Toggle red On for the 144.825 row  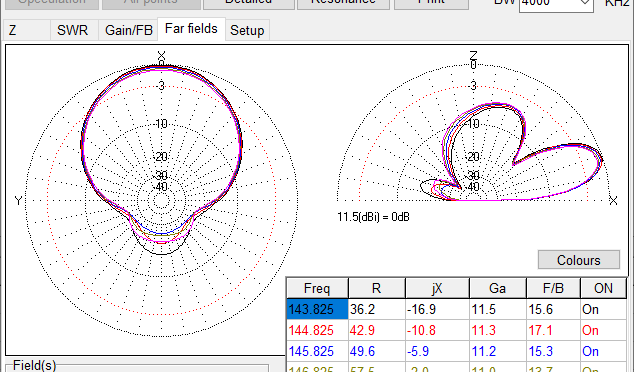(x=603, y=330)
